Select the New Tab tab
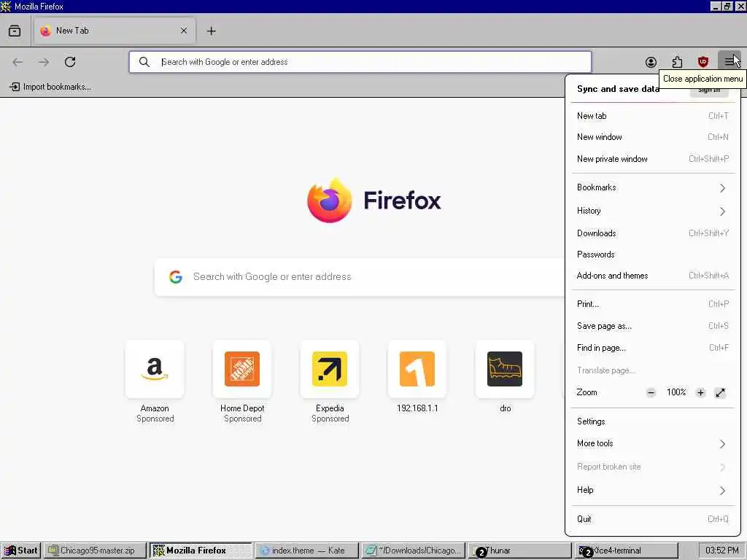This screenshot has width=747, height=560. [115, 31]
